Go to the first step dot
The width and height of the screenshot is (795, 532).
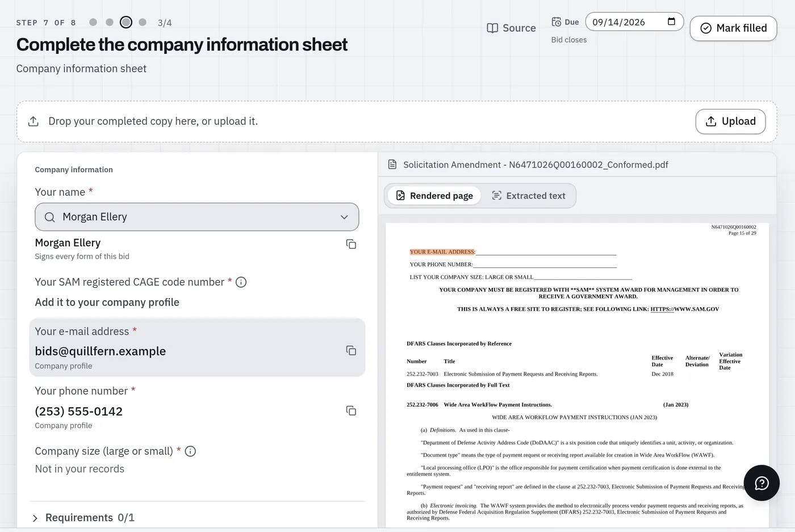coord(93,22)
